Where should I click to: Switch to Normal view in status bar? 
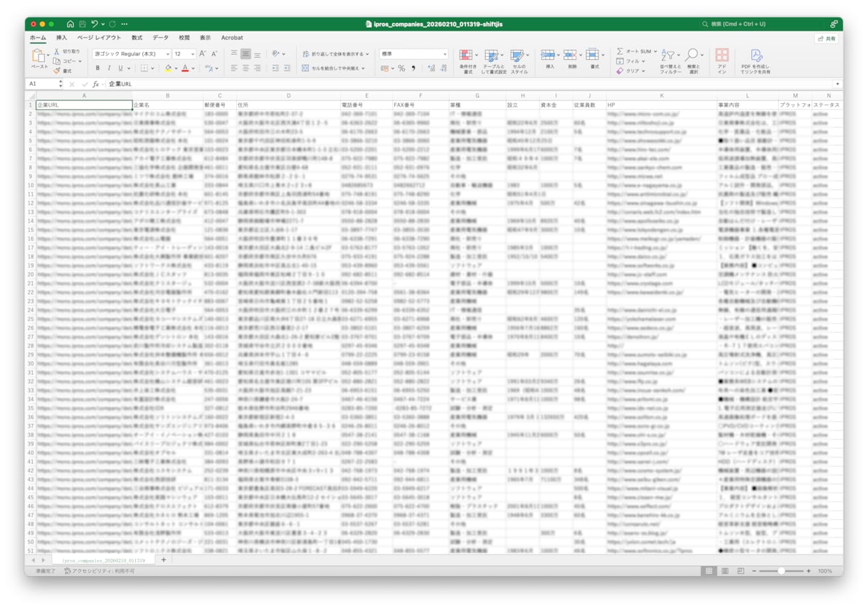click(x=709, y=571)
